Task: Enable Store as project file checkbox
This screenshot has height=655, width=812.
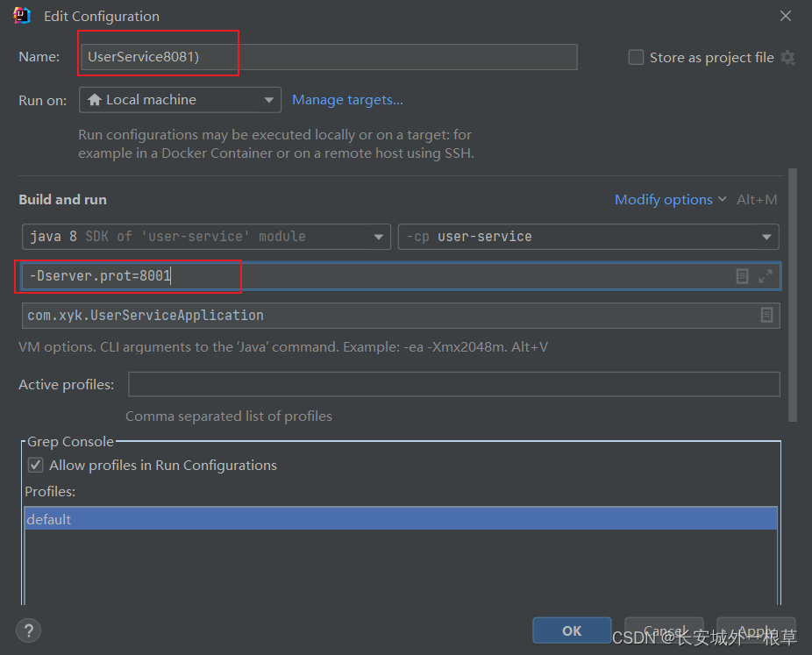Action: [x=636, y=57]
